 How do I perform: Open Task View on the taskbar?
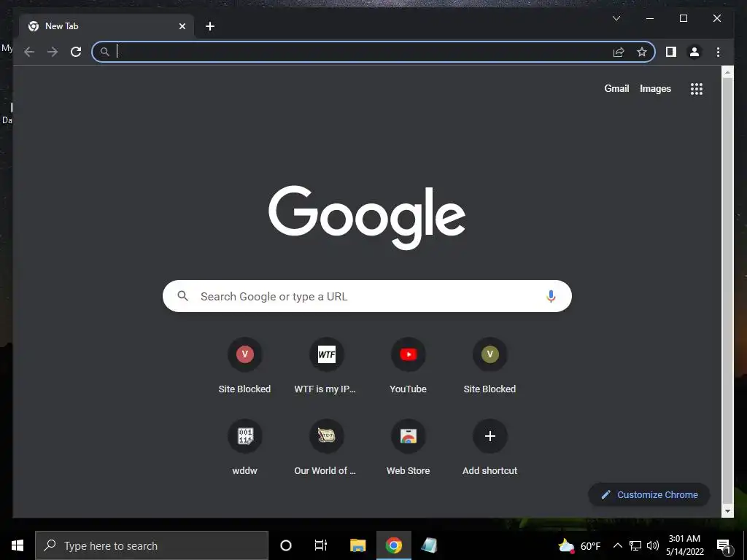321,545
